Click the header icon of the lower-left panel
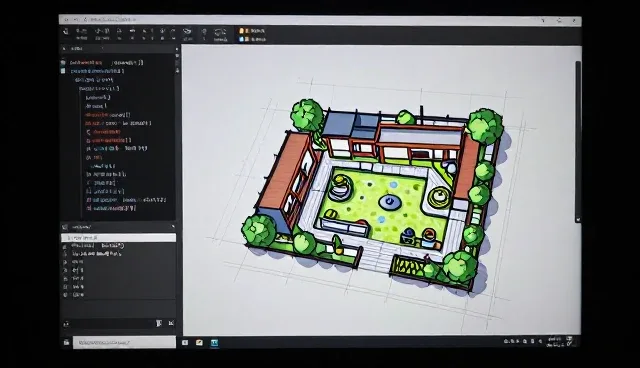The height and width of the screenshot is (368, 640). (65, 227)
